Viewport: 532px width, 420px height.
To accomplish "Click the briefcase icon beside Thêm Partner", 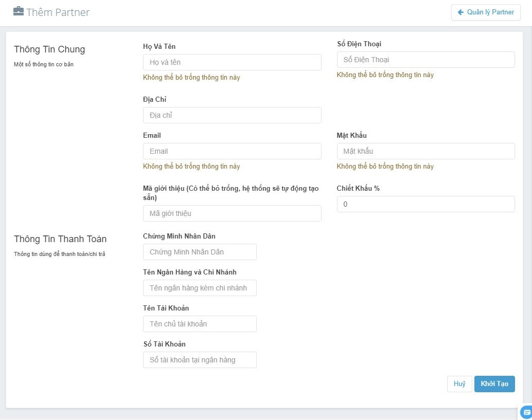I will tap(19, 12).
